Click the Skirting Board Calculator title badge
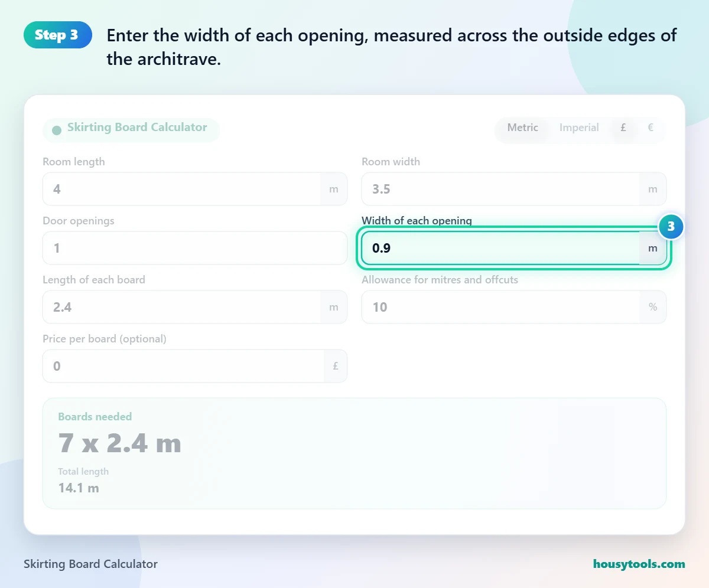 click(131, 130)
